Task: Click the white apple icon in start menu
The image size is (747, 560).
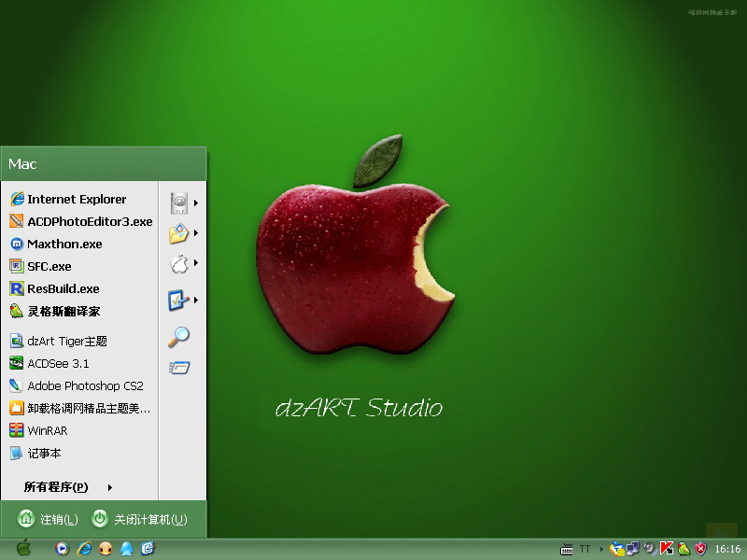Action: [x=179, y=263]
